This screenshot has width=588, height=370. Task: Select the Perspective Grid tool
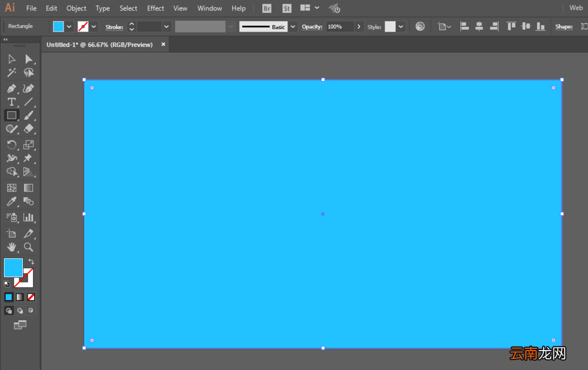28,171
